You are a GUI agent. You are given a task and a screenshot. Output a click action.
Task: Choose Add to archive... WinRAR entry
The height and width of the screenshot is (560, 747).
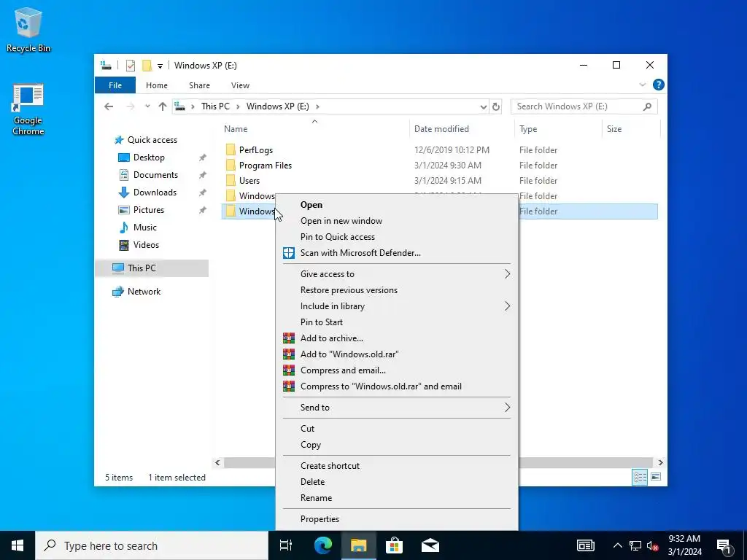tap(396, 338)
